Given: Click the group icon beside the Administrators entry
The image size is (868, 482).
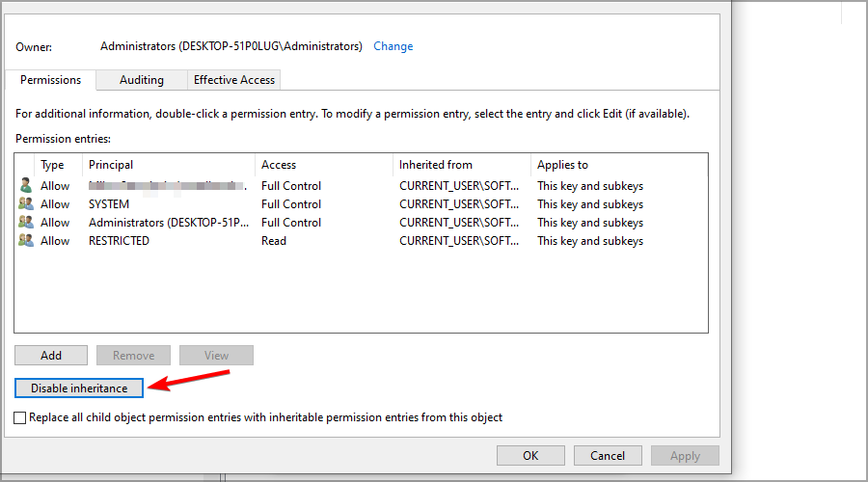Looking at the screenshot, I should tap(25, 222).
